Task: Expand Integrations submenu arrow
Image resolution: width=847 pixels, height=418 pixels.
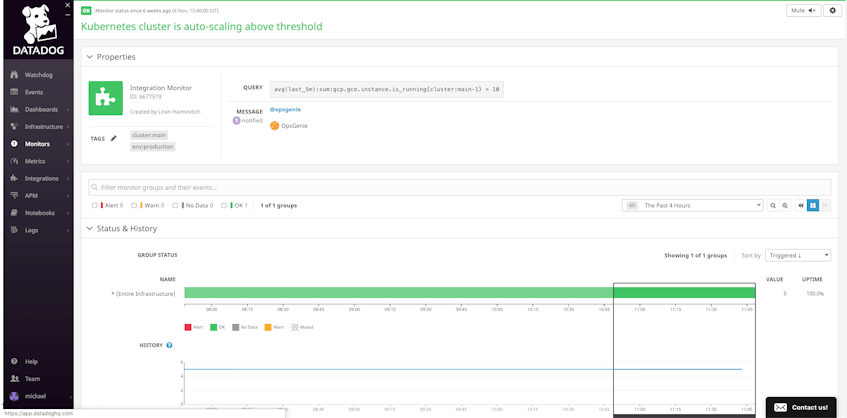Action: click(68, 179)
